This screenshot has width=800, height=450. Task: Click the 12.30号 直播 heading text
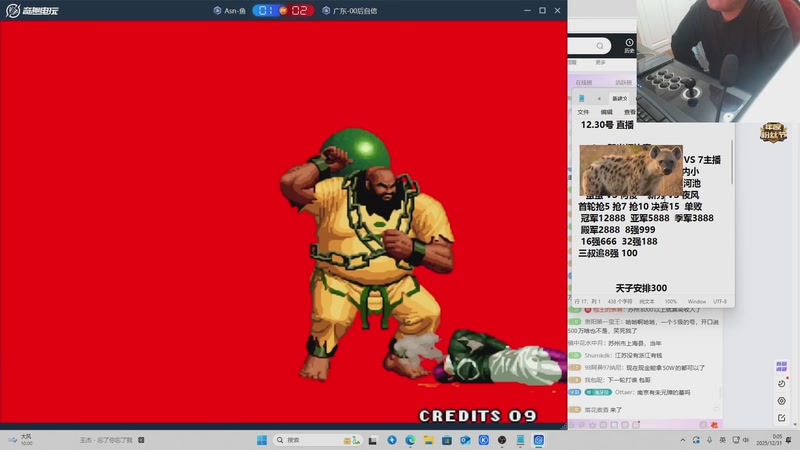point(607,124)
